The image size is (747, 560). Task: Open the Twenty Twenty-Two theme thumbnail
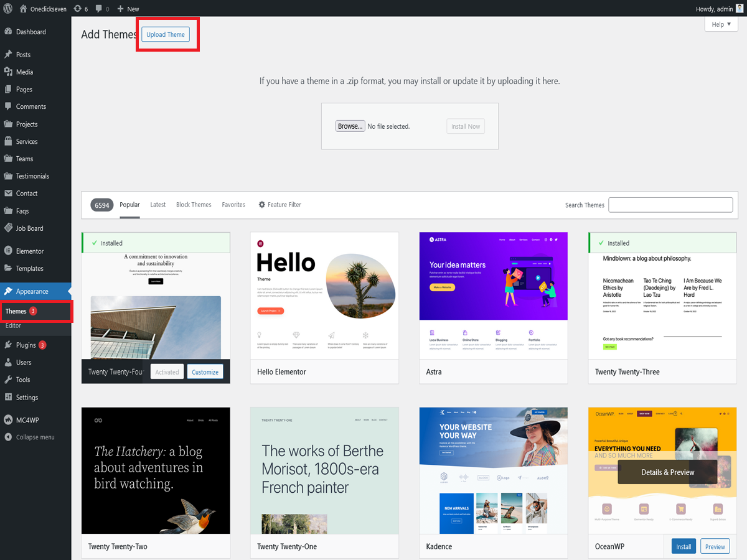click(x=156, y=470)
